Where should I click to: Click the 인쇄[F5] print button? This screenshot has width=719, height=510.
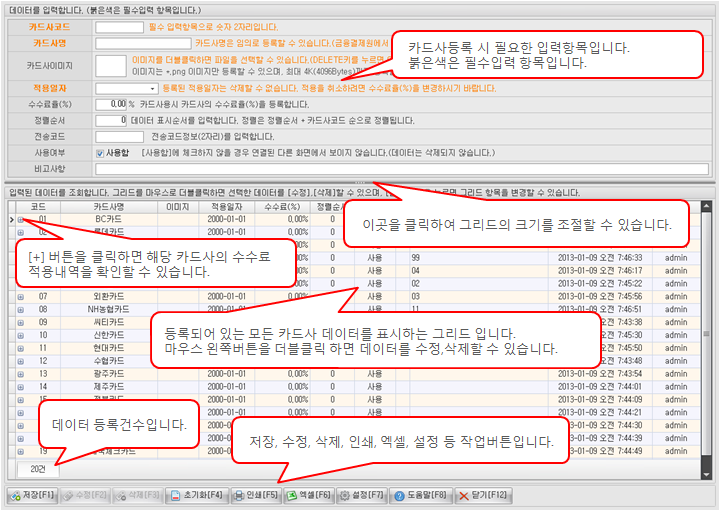[x=256, y=495]
